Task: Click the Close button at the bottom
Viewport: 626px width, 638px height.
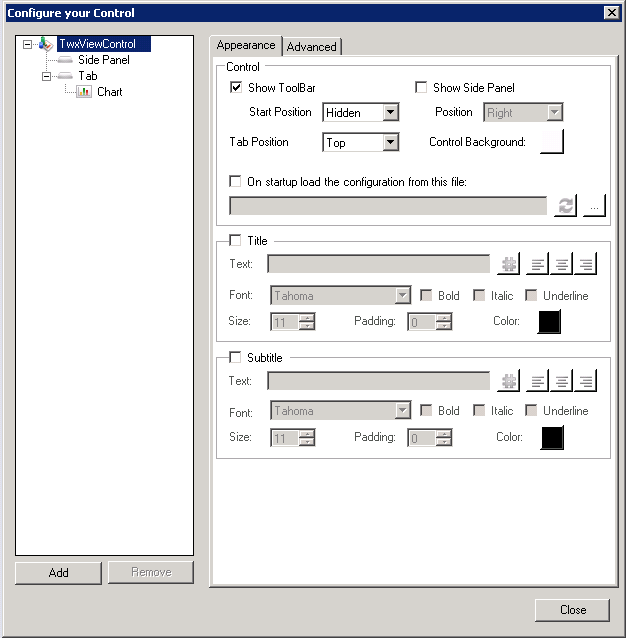Action: coord(572,610)
